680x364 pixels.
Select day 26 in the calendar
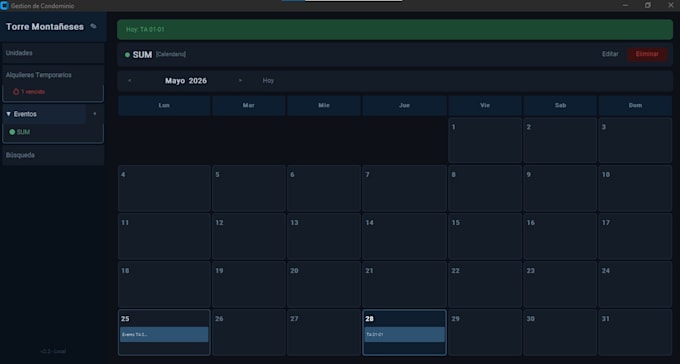point(248,333)
